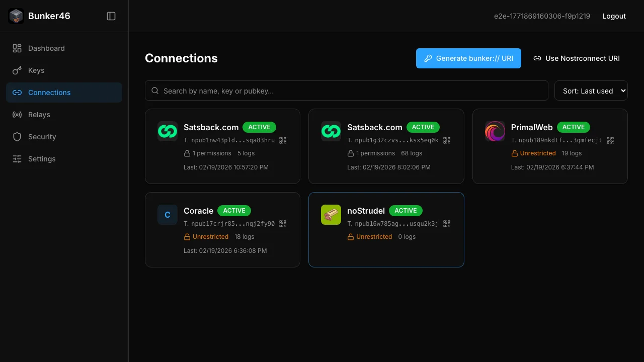Click the Coracle app thumbnail

pos(167,215)
